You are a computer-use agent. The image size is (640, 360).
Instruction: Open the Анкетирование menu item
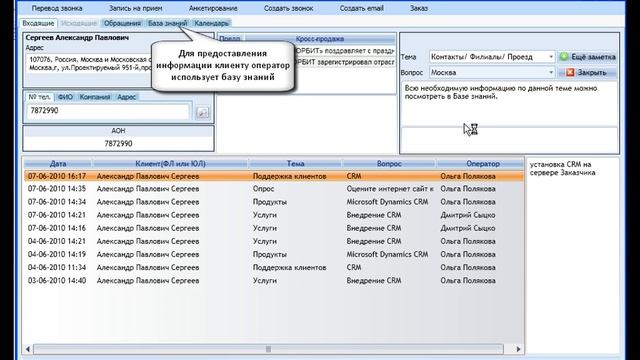pyautogui.click(x=213, y=8)
